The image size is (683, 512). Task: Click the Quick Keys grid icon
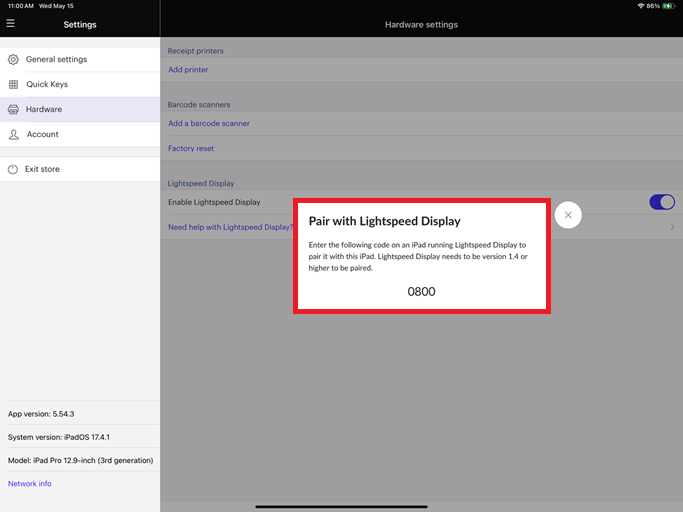pos(14,85)
